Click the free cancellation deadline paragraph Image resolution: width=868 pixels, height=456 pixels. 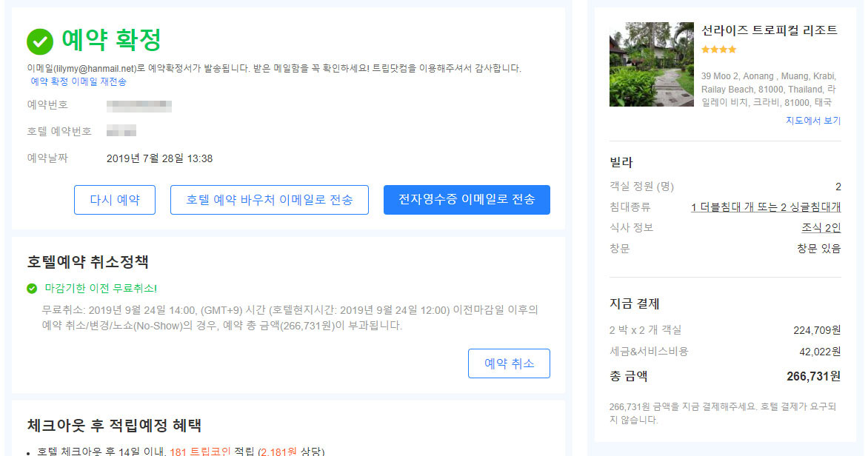pyautogui.click(x=290, y=318)
